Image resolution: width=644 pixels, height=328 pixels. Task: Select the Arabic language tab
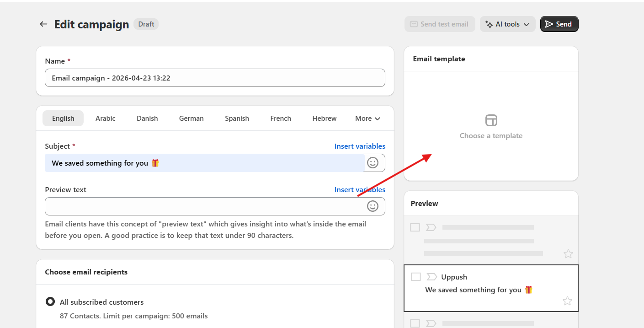[x=106, y=118]
